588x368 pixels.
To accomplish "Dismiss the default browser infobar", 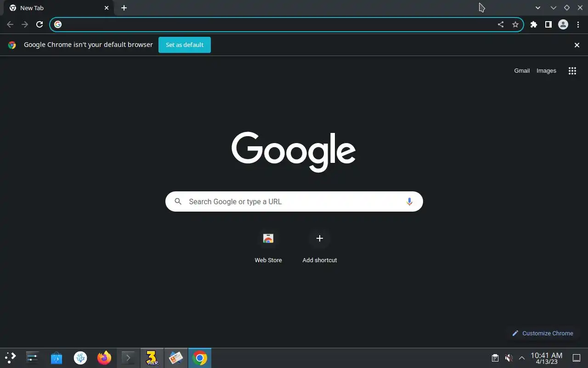I will (x=577, y=45).
